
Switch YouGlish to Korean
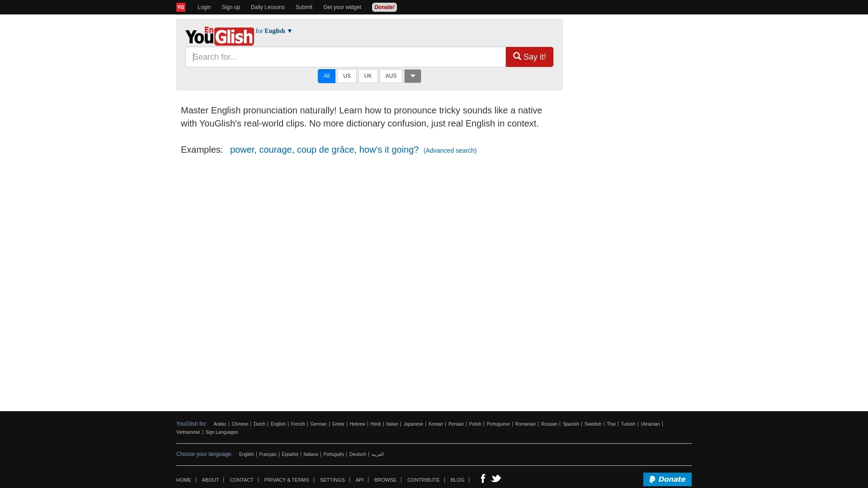point(436,424)
